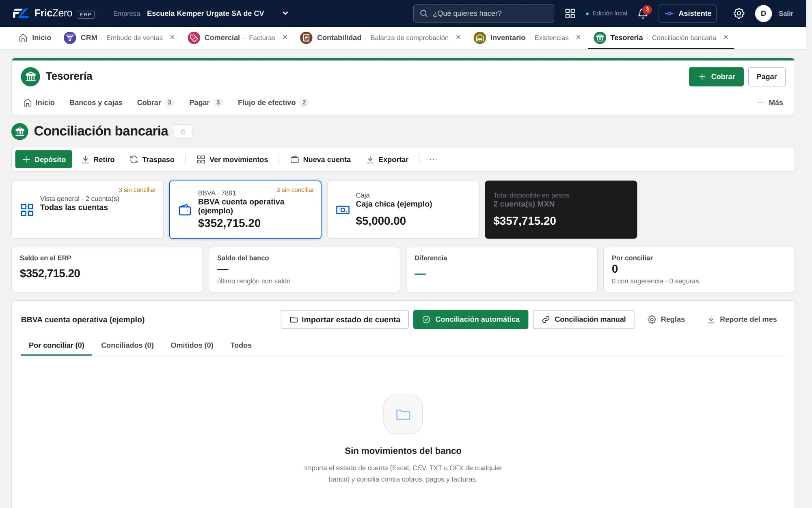Open Pagar section with 3 badge
812x508 pixels.
click(x=206, y=102)
